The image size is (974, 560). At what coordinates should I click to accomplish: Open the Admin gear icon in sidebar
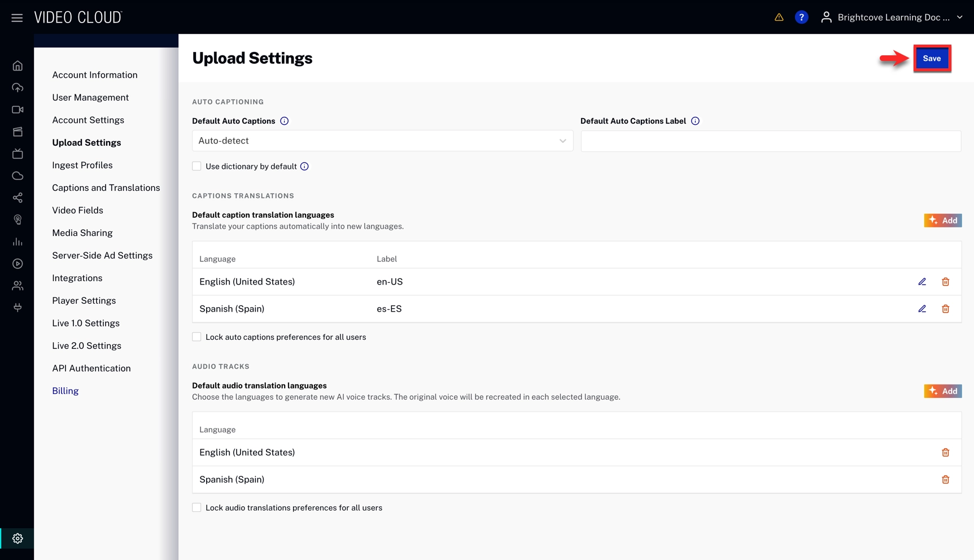(18, 538)
